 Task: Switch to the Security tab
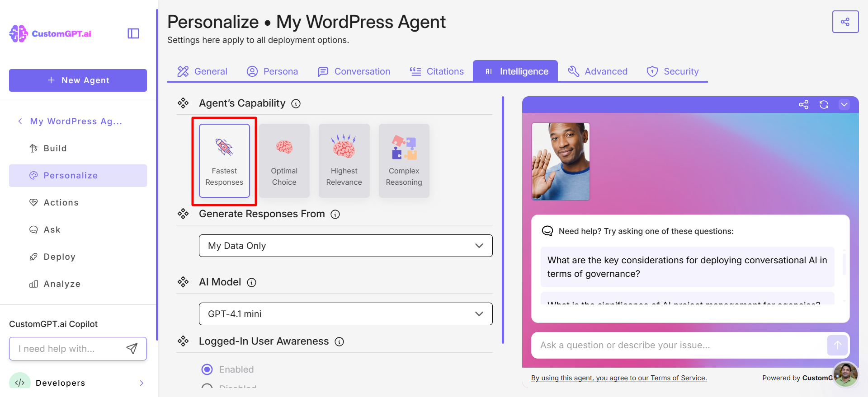click(672, 71)
